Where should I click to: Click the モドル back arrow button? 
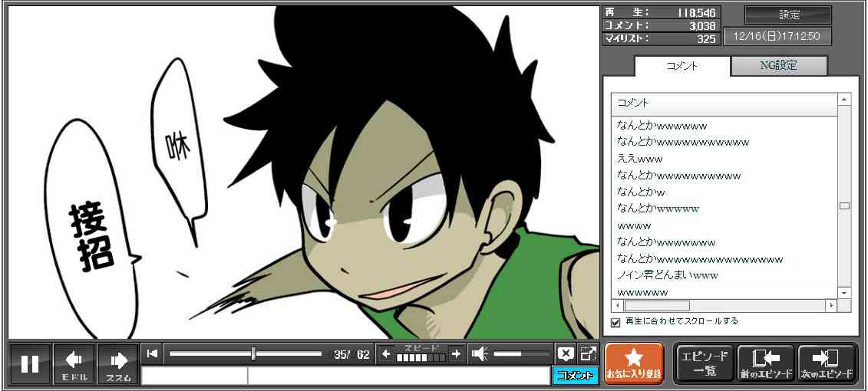pos(74,363)
